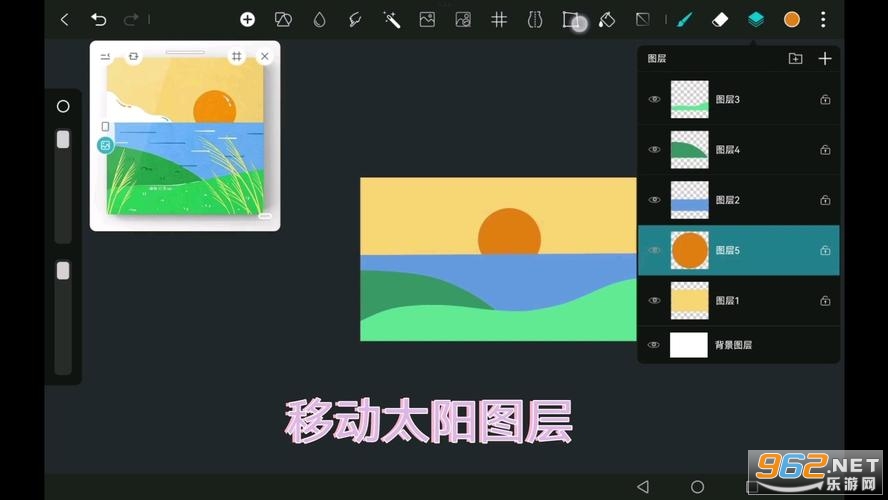Select the smudge tool
The image size is (888, 500).
point(355,20)
